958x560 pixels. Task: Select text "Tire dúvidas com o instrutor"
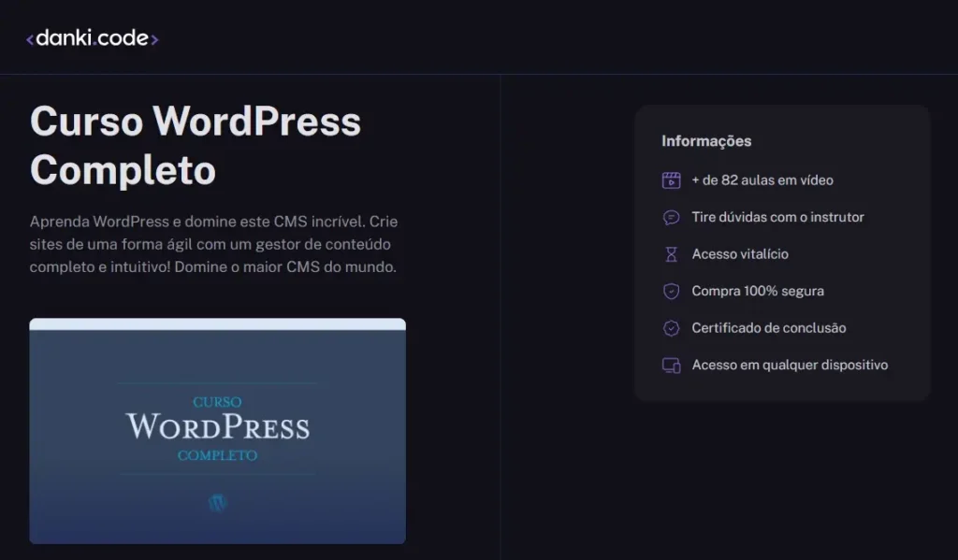pos(777,218)
